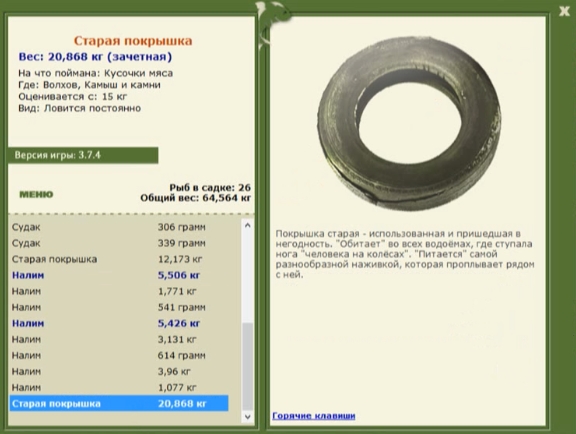
Task: Select the Налим 5,506 кг trophy entry
Action: (119, 275)
